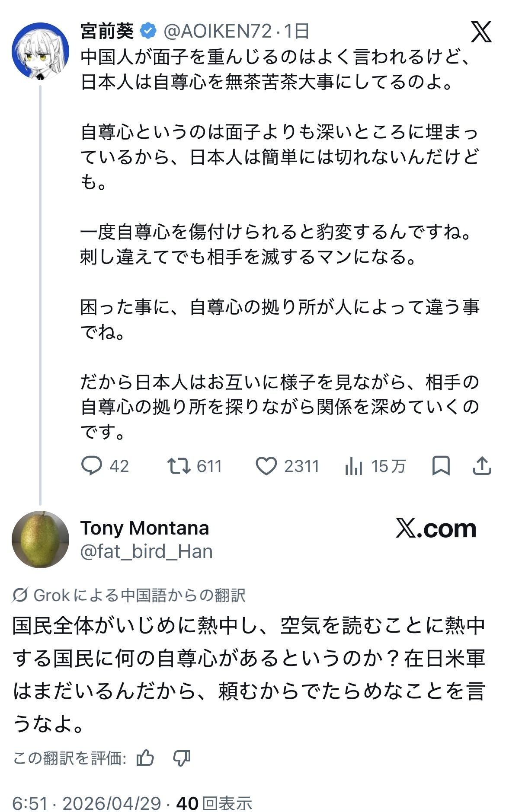Tap the 宮前葵 display name
506x812 pixels.
(x=107, y=31)
